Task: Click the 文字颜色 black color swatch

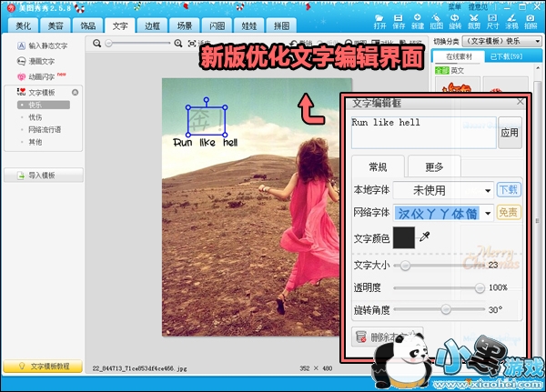Action: (403, 238)
